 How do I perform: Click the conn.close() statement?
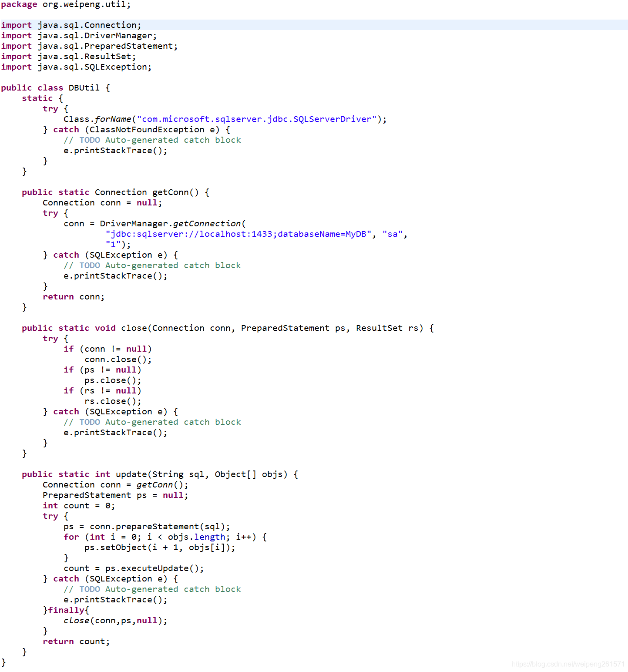point(118,360)
